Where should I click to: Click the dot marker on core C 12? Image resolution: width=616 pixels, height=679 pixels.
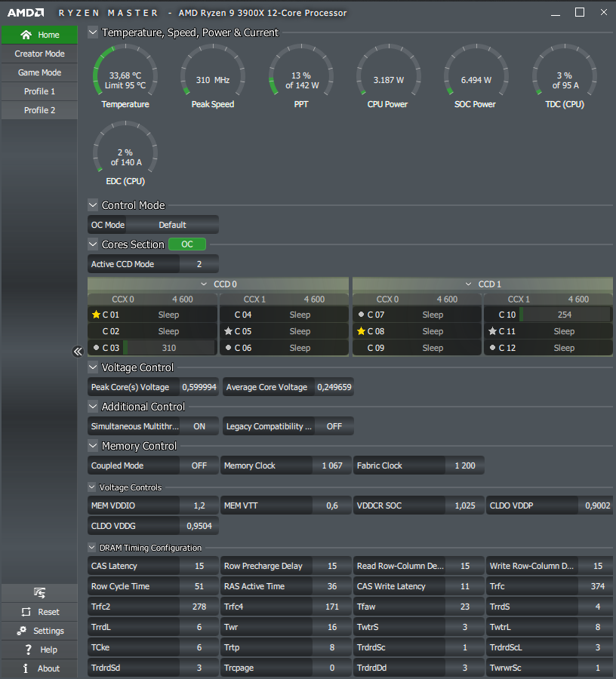492,347
